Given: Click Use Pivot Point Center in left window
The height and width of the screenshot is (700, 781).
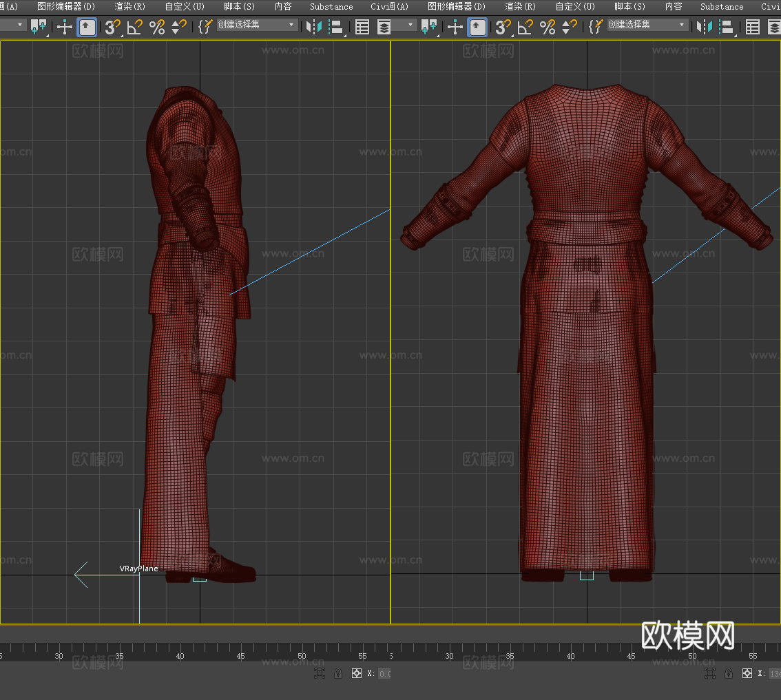Looking at the screenshot, I should pos(65,27).
